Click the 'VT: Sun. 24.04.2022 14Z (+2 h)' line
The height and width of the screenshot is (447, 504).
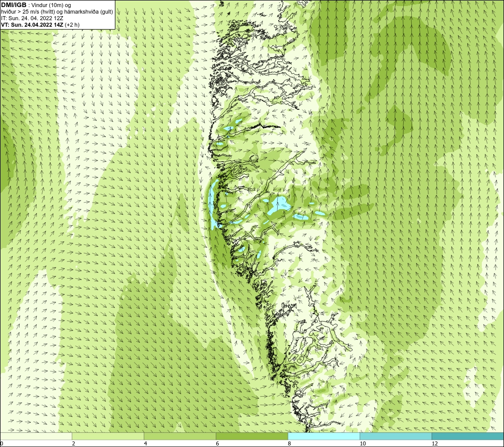pos(40,25)
